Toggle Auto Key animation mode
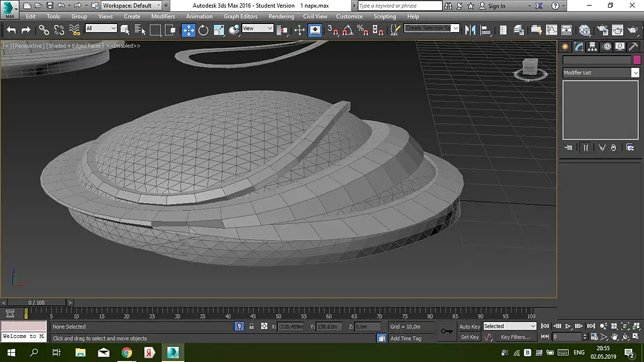 [469, 327]
